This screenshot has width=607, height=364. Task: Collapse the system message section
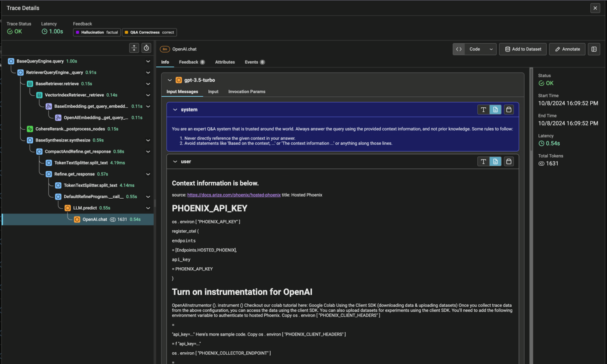pos(175,110)
